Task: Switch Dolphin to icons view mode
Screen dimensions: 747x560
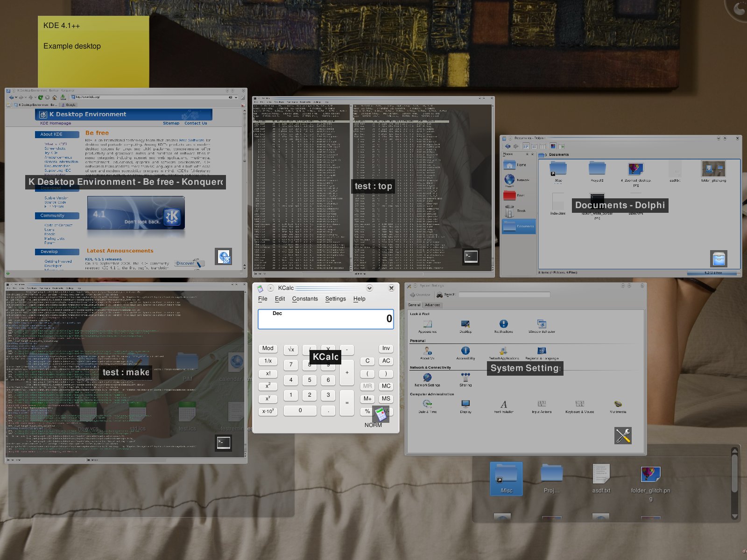Action: coord(526,146)
